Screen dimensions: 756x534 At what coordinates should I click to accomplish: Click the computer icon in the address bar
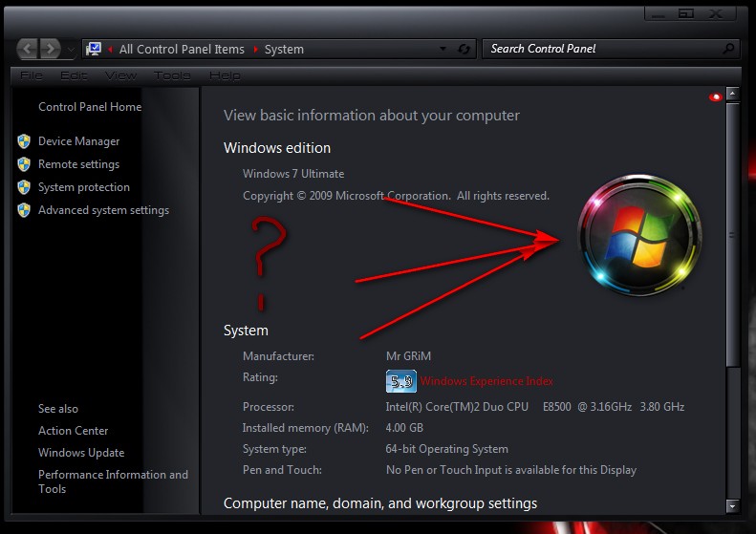[94, 49]
